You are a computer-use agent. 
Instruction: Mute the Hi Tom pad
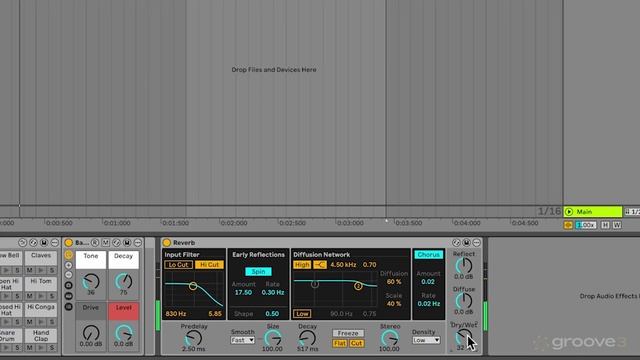[29, 296]
